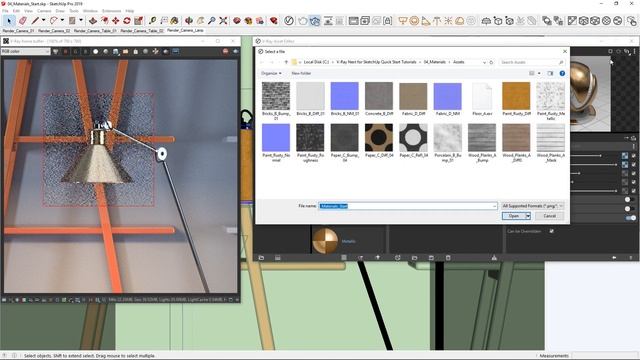Choose the Eraser tool

click(23, 20)
